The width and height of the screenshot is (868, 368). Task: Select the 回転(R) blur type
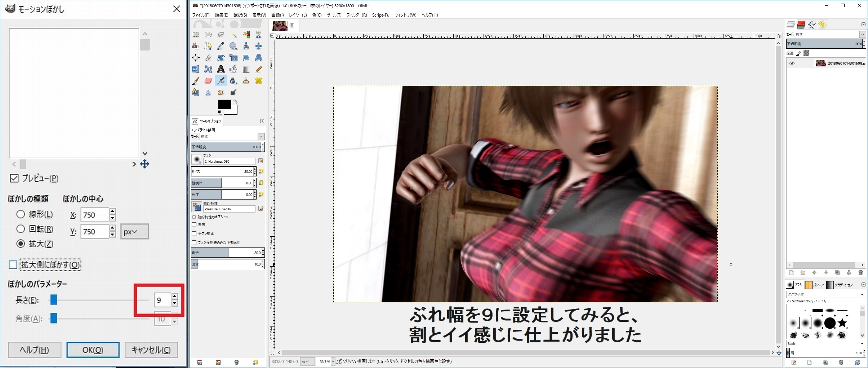pyautogui.click(x=21, y=229)
